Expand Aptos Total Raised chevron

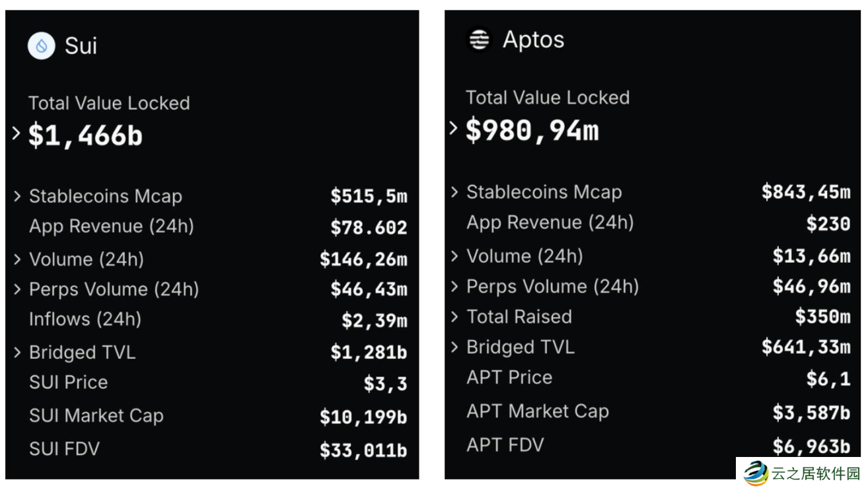pyautogui.click(x=454, y=317)
